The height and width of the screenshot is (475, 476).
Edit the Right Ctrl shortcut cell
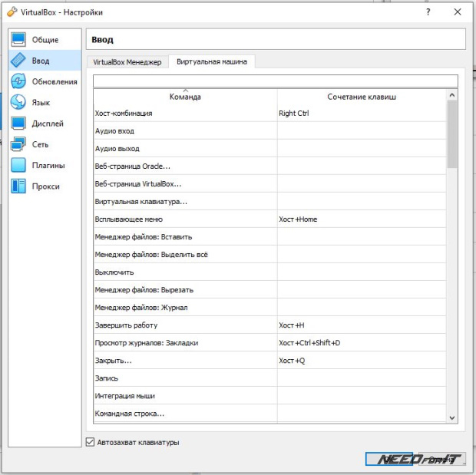coord(362,114)
